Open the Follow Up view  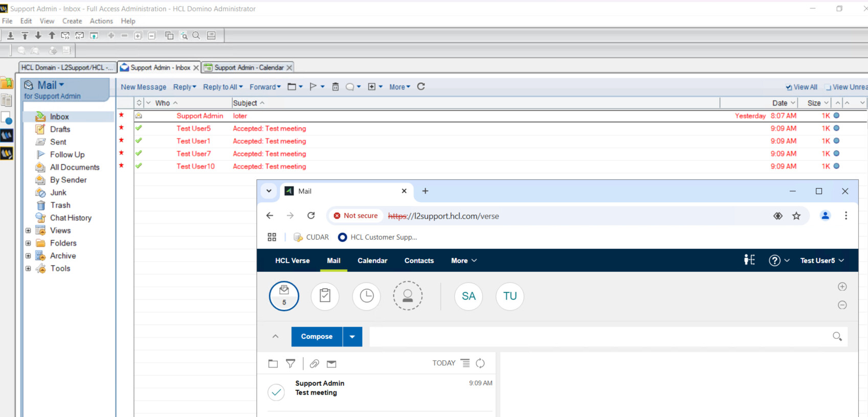coord(67,154)
